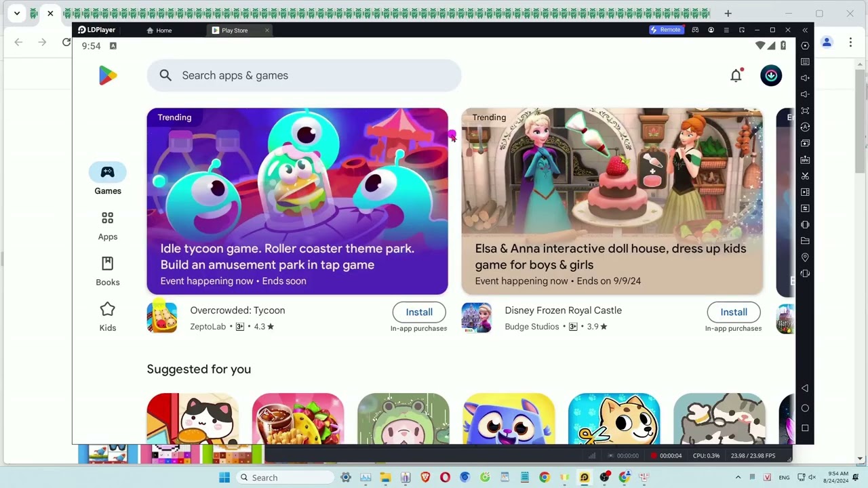
Task: Click the LDPlayer Remote button
Action: [x=666, y=30]
